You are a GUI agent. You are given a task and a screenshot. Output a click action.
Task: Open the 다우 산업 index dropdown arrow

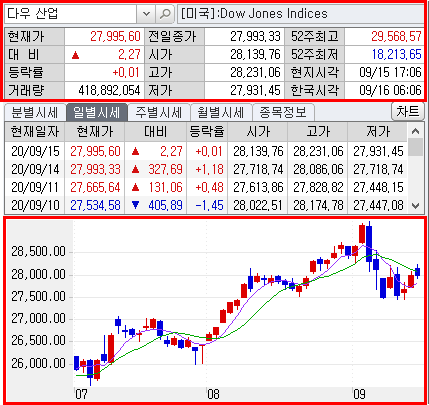(146, 14)
